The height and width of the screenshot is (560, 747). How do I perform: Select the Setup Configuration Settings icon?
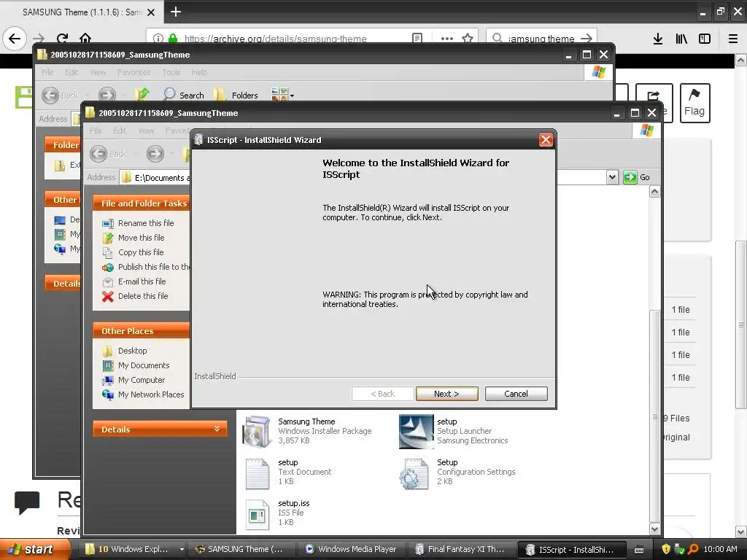pos(414,473)
